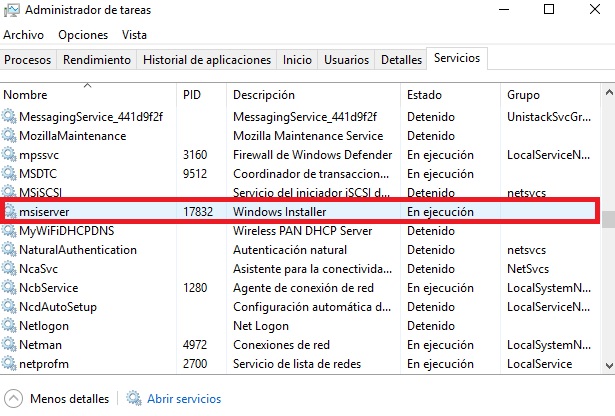The width and height of the screenshot is (615, 416).
Task: Switch to the Rendimiento tab
Action: 97,60
